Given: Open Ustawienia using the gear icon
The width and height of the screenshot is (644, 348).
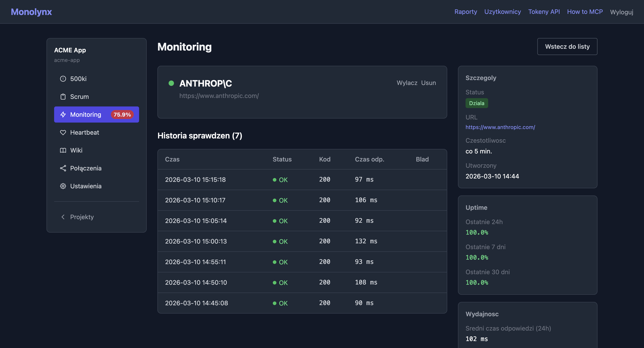Looking at the screenshot, I should [x=63, y=186].
